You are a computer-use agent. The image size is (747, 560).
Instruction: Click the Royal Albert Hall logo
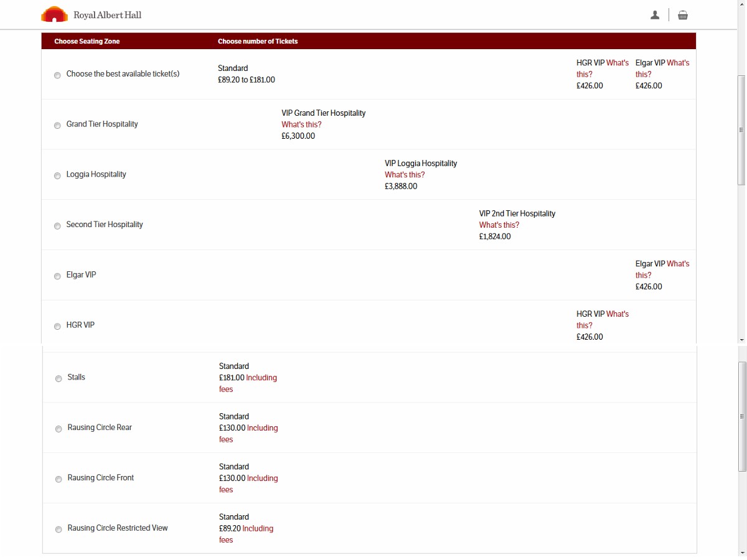92,14
